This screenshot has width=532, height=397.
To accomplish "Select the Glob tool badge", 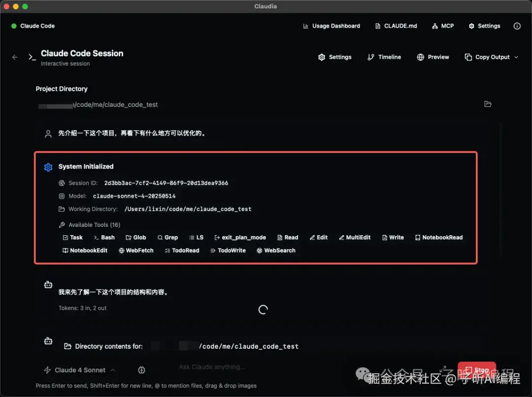I will (x=136, y=237).
